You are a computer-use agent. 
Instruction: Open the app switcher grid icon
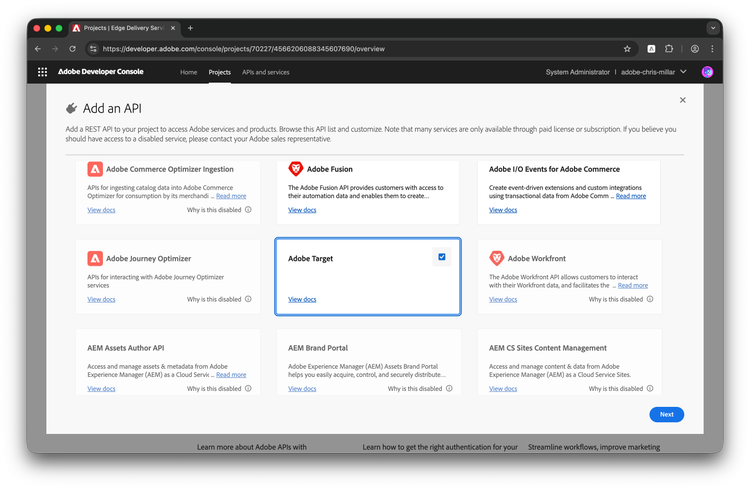click(x=43, y=72)
